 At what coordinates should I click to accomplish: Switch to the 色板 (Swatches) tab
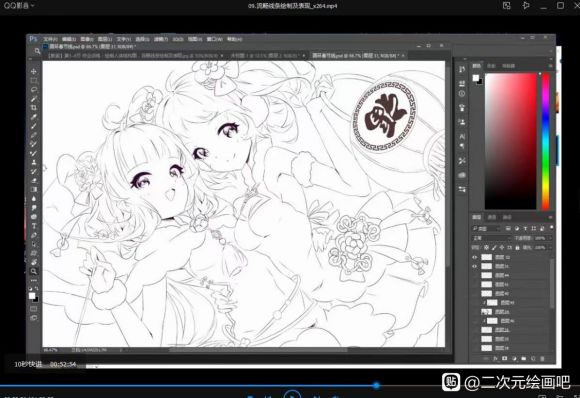[491, 66]
